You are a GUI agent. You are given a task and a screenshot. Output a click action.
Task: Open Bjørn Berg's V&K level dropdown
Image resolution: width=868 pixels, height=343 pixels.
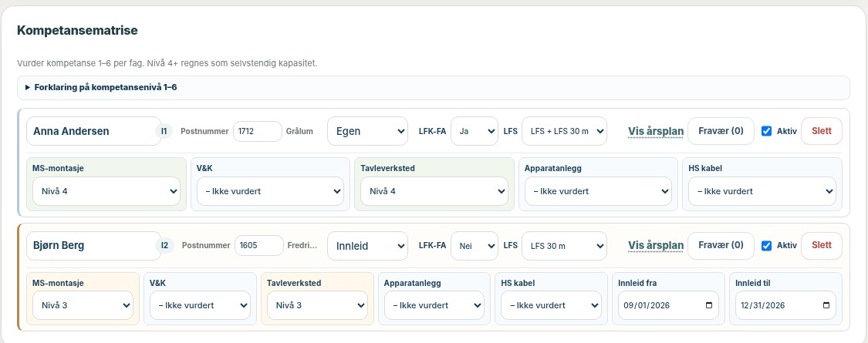200,305
